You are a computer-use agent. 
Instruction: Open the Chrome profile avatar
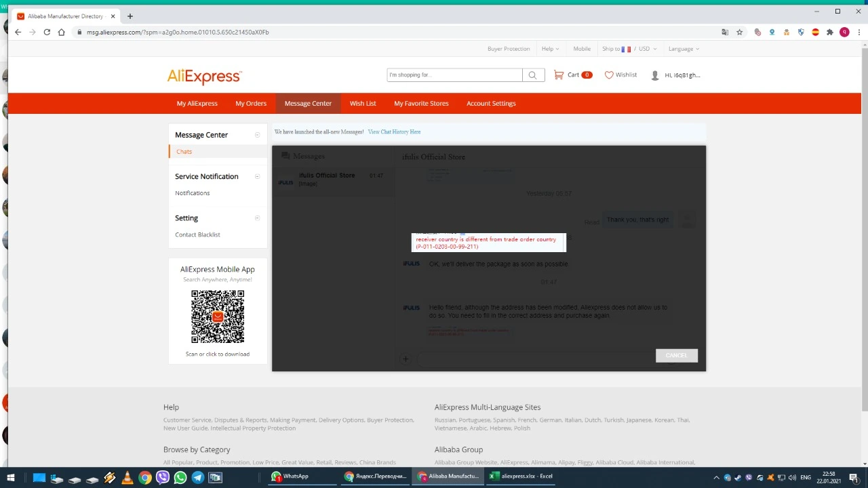(844, 32)
